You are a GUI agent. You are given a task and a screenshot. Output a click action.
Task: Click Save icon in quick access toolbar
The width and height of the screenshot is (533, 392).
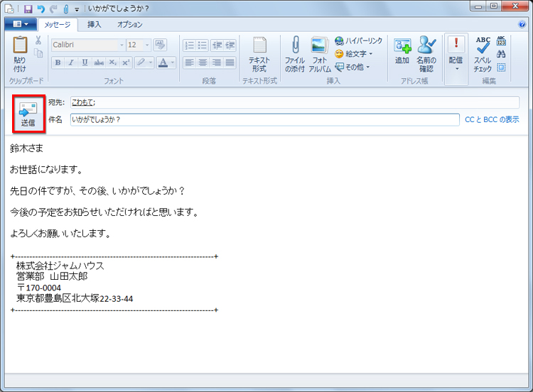28,9
